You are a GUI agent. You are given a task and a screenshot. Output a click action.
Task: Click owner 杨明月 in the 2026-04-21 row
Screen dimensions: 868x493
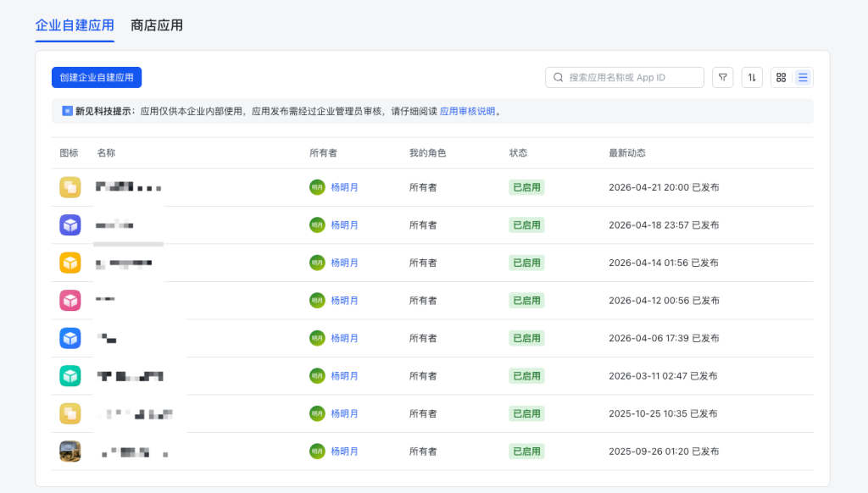coord(344,187)
